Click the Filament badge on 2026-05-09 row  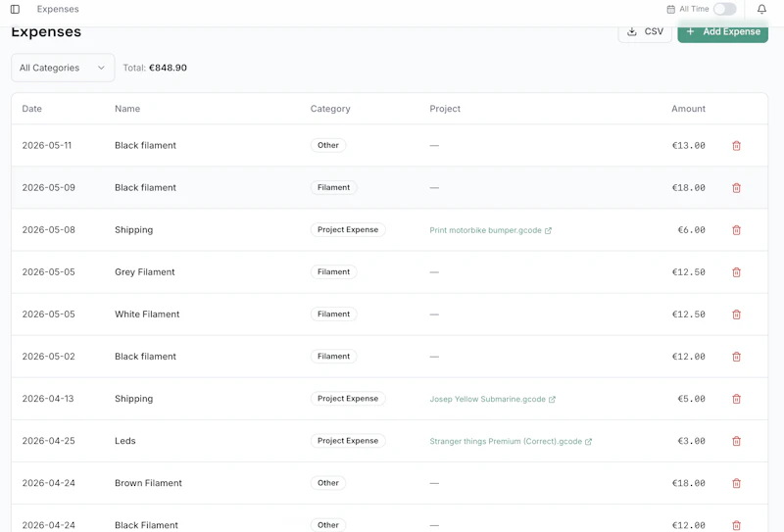tap(333, 187)
